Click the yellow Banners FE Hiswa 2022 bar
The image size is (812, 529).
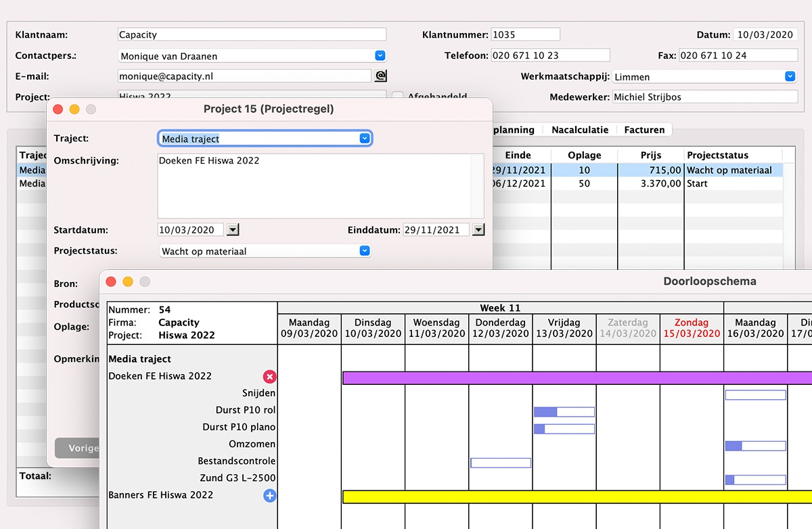click(575, 497)
